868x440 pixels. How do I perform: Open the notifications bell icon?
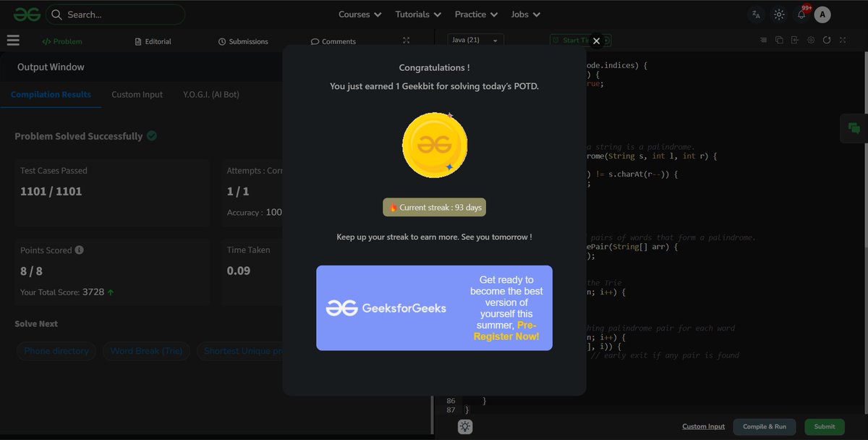tap(801, 14)
